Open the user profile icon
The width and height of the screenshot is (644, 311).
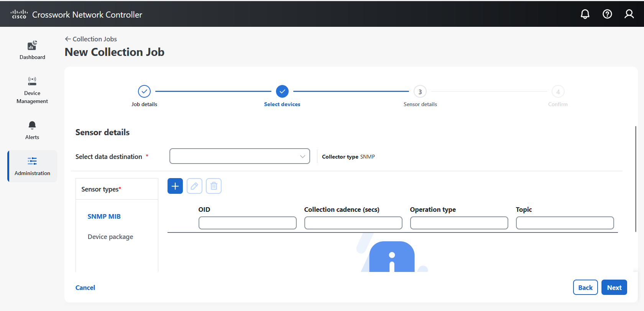pos(629,14)
